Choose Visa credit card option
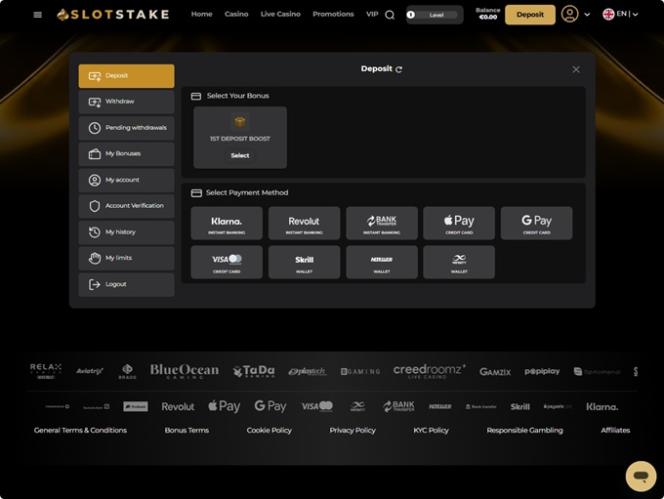 click(227, 262)
